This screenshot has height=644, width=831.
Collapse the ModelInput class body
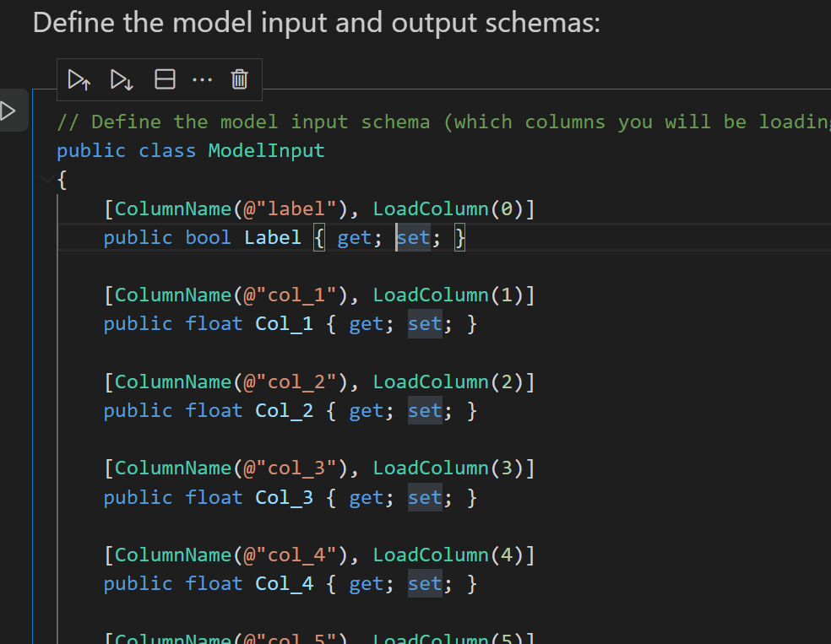point(48,179)
